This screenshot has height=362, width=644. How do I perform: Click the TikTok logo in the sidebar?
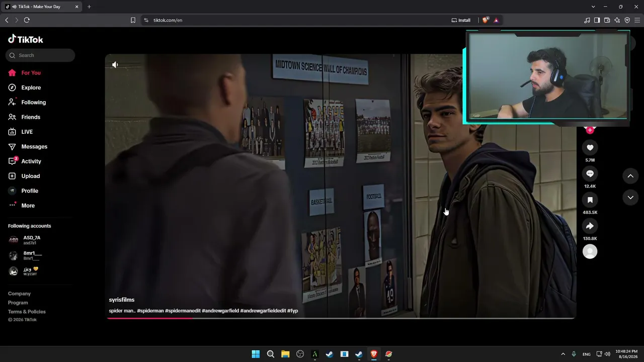26,39
